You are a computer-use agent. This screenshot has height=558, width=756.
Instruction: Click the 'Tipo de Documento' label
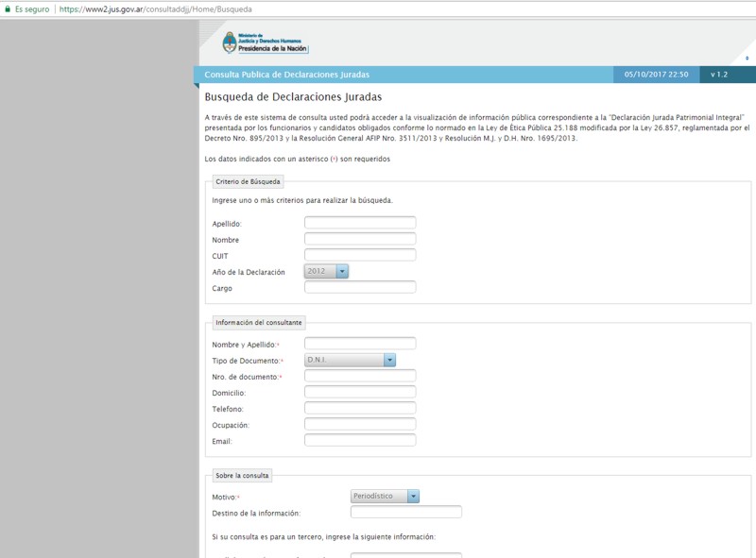click(246, 361)
